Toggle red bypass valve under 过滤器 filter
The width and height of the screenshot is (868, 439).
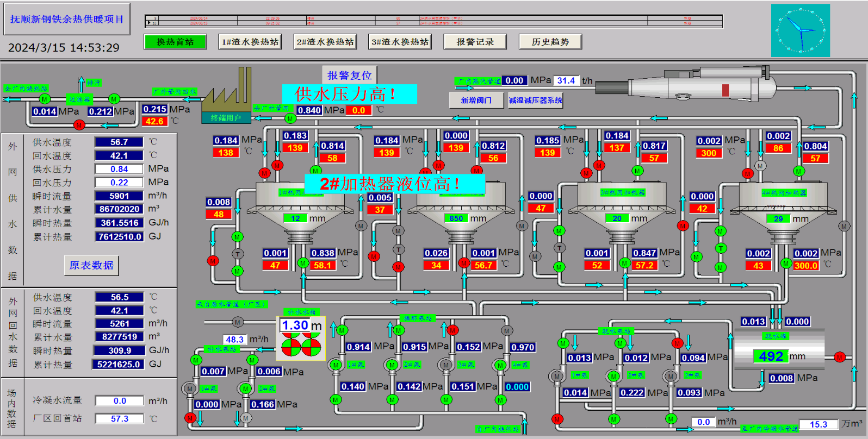[x=79, y=125]
